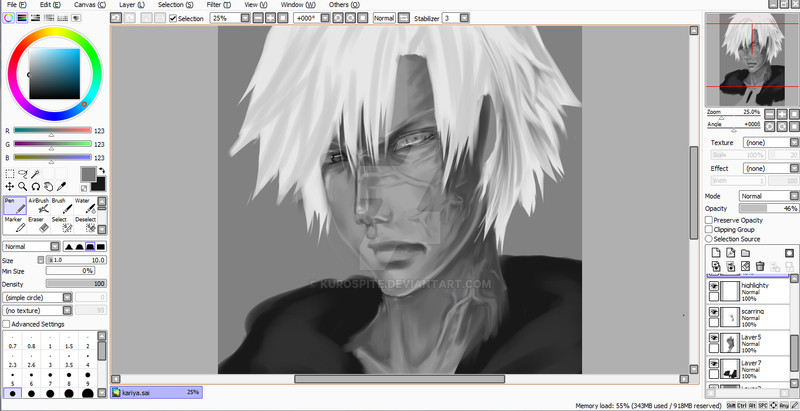Screen dimensions: 800x411
Task: Click the undo arrow button
Action: click(116, 18)
